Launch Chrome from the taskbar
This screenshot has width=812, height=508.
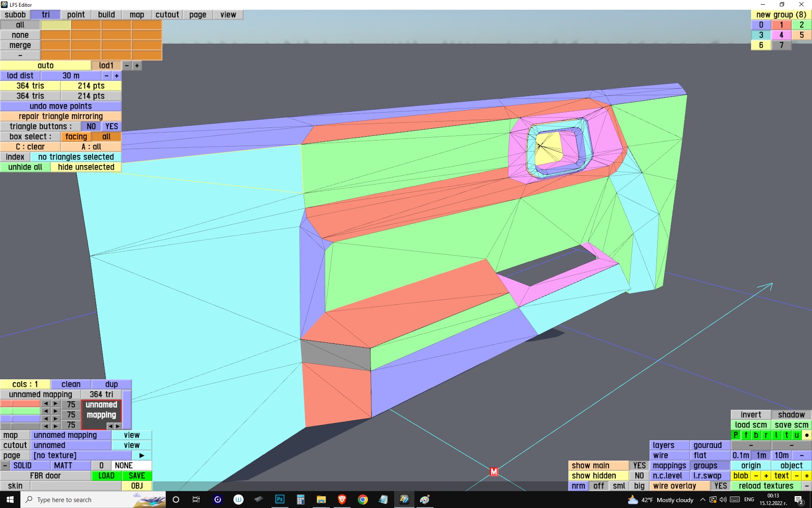362,500
